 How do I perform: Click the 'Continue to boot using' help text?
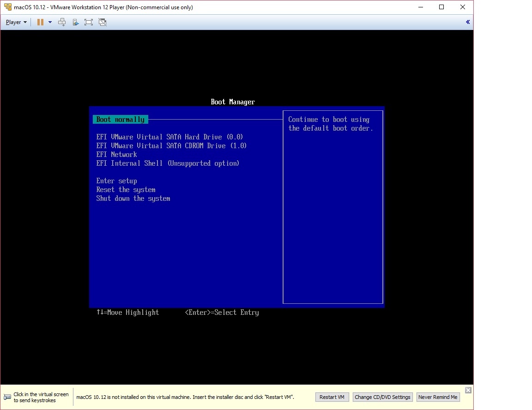[329, 120]
